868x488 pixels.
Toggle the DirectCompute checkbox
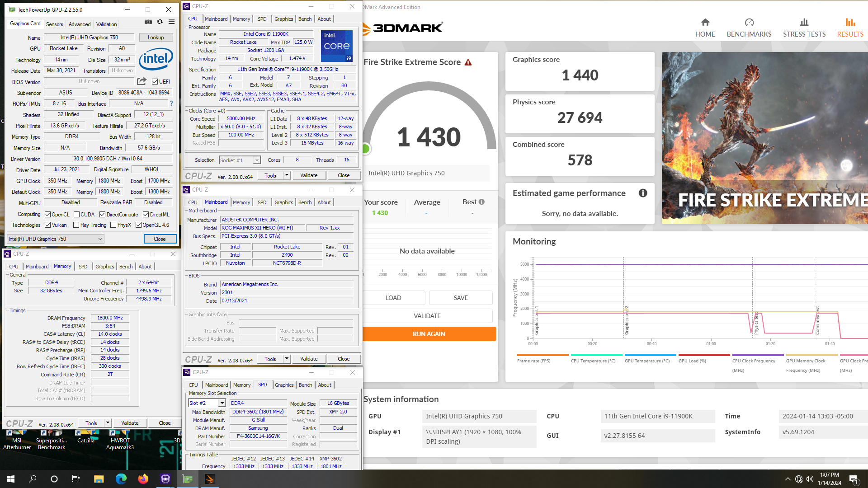[x=102, y=214]
